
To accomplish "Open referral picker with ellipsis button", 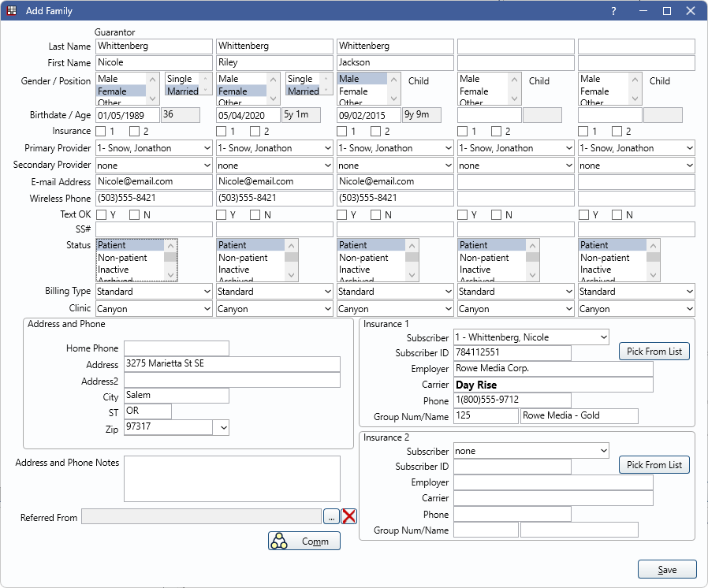I will coord(331,516).
